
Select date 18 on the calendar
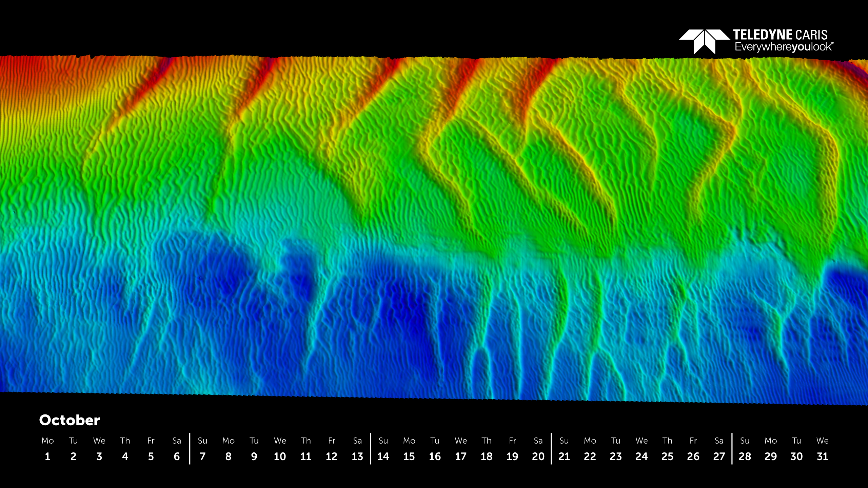487,456
